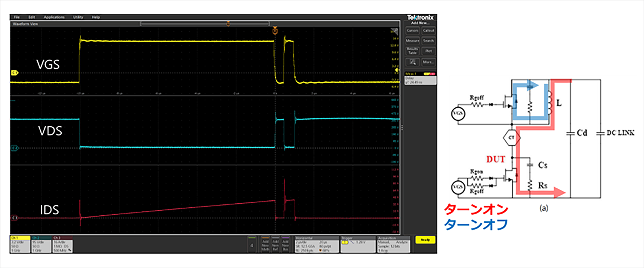Screen dimensions: 644x268
Task: Click the zoom magnifier icon button
Action: [x=413, y=62]
